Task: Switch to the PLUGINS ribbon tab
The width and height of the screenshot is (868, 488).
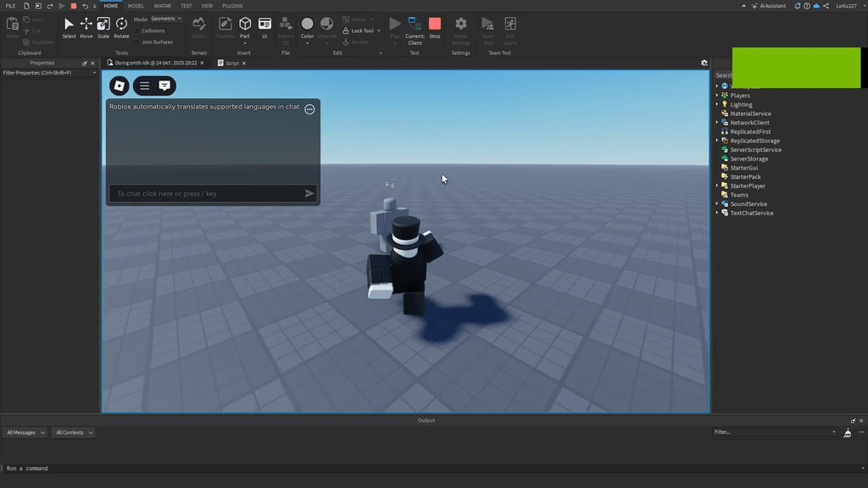Action: (232, 6)
